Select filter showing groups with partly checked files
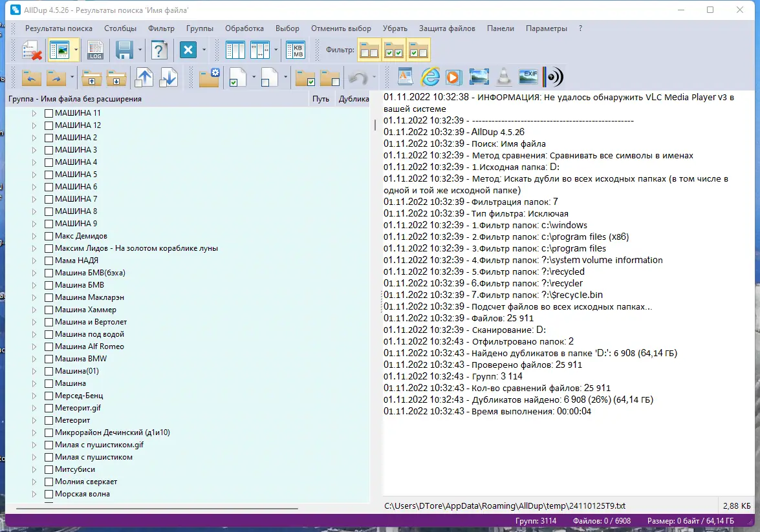Viewport: 760px width, 532px height. pyautogui.click(x=418, y=50)
